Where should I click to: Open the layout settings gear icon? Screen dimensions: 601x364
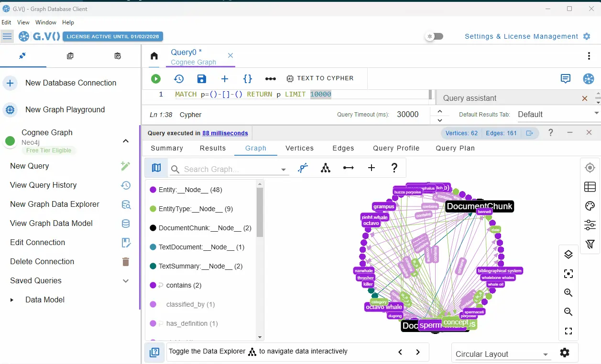pyautogui.click(x=565, y=353)
